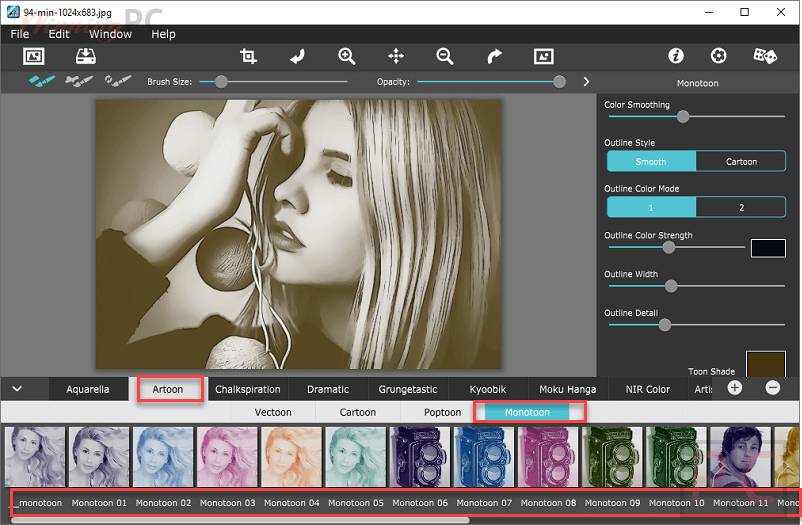
Task: Apply the Monotoon 04 orange preset
Action: coord(292,457)
